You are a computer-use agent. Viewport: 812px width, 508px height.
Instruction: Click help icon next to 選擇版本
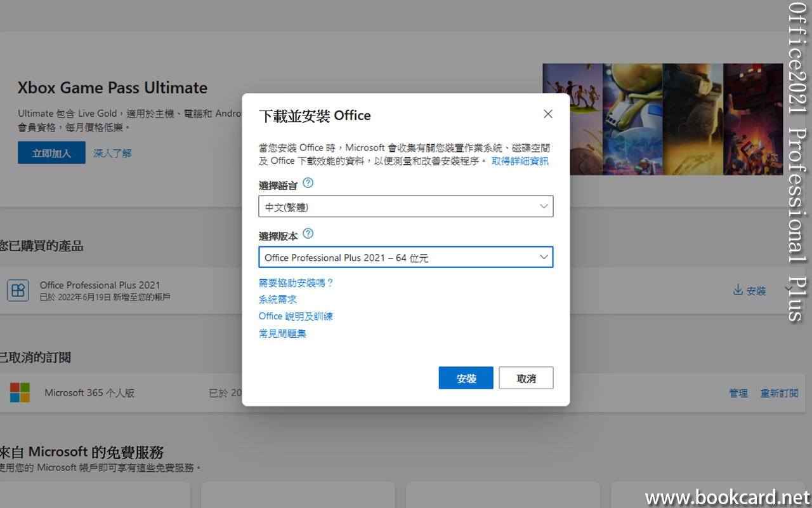click(308, 234)
